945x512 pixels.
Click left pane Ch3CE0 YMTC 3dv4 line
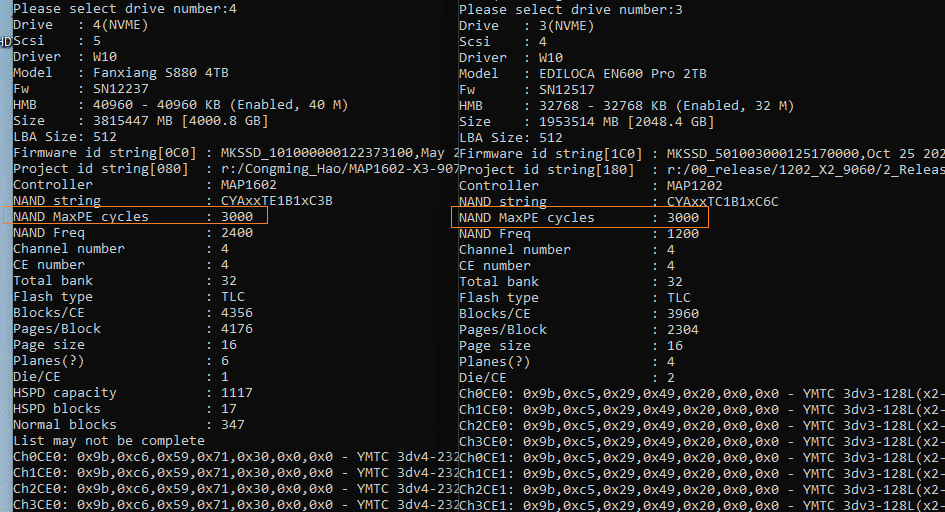click(236, 505)
